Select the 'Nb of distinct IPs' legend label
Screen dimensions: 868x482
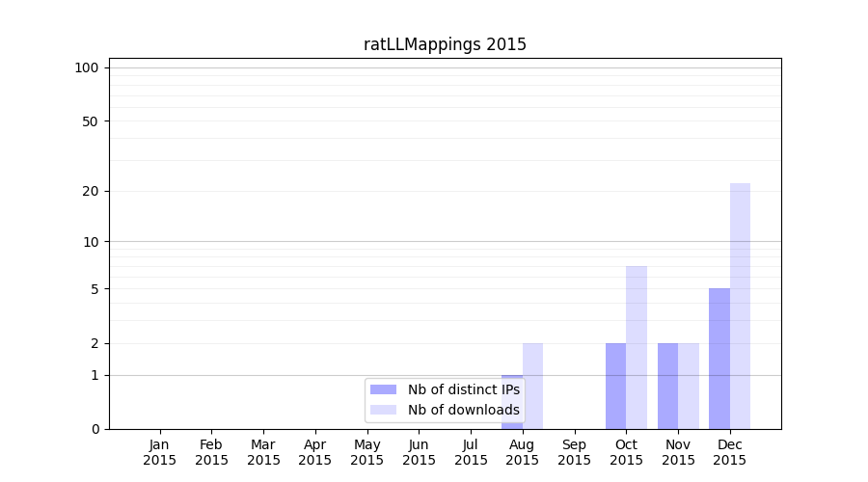tap(463, 389)
